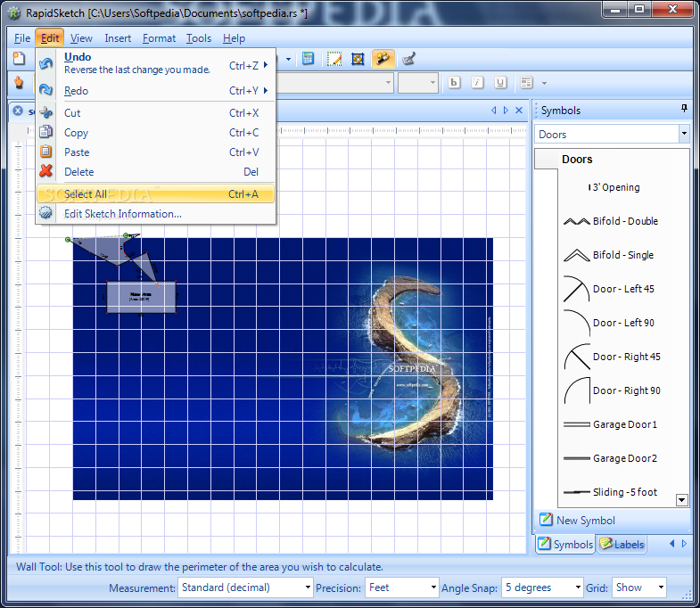
Task: Choose Undo from the Edit menu
Action: click(x=155, y=64)
